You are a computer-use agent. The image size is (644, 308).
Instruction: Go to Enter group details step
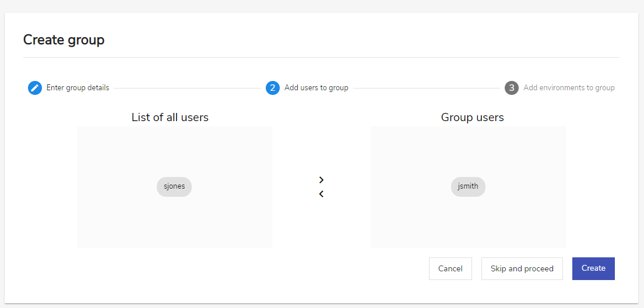coord(78,88)
